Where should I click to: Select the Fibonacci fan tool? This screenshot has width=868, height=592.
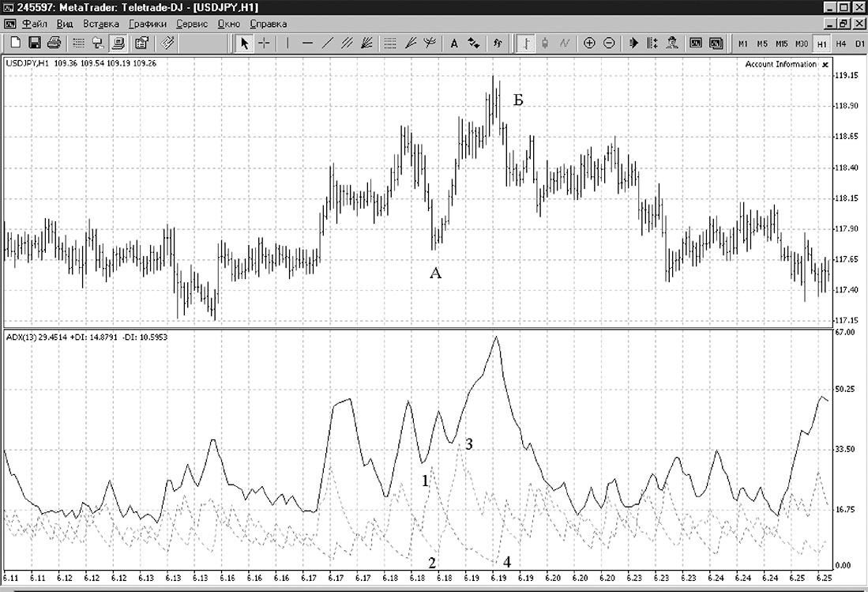pyautogui.click(x=410, y=43)
